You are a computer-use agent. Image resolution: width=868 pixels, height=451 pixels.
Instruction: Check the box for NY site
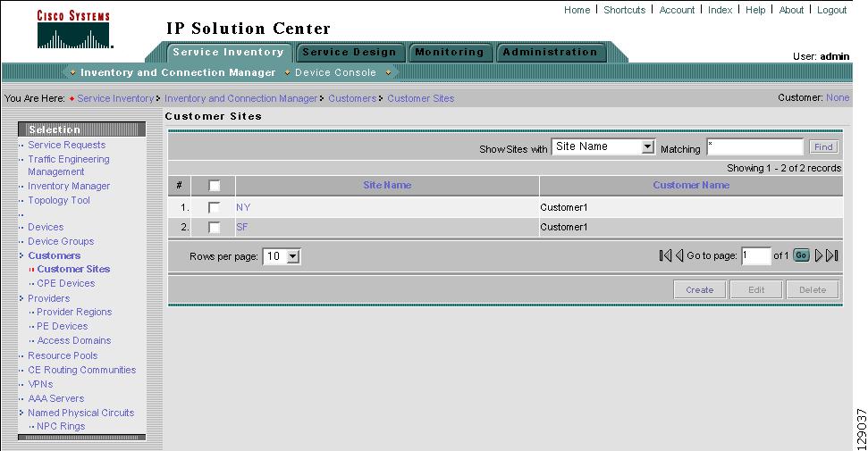click(215, 207)
